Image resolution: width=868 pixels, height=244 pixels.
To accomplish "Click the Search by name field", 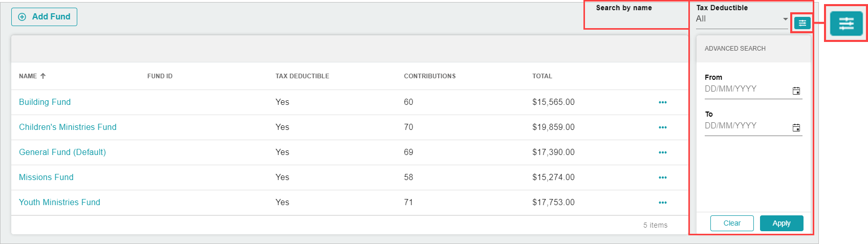I will (637, 15).
